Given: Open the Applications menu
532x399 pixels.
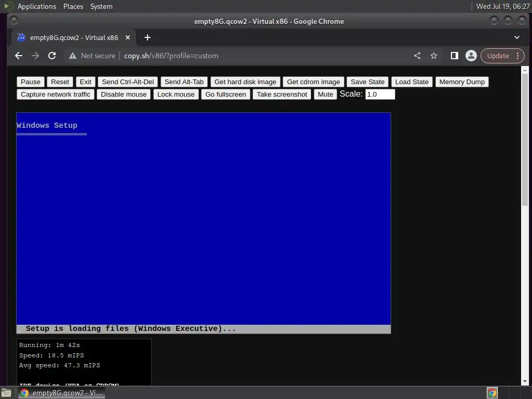Looking at the screenshot, I should pos(37,6).
